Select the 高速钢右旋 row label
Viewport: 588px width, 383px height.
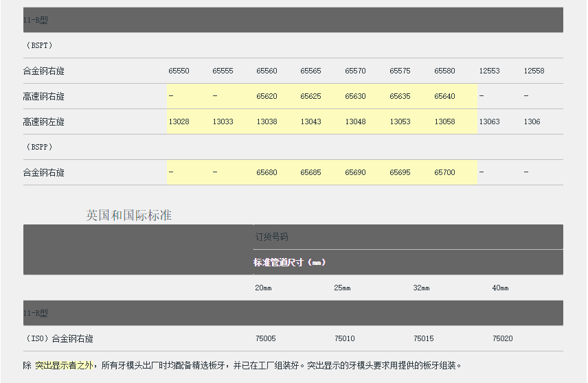[x=43, y=97]
